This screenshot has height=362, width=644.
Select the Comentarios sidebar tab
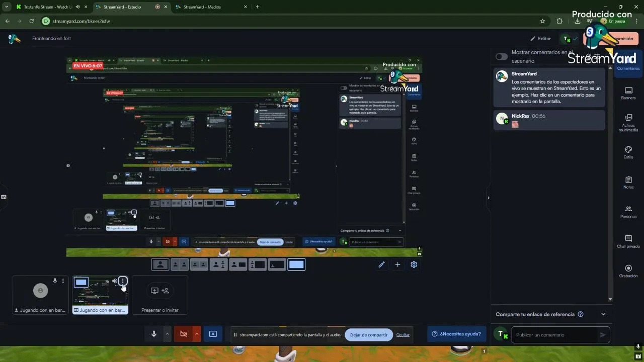click(628, 64)
